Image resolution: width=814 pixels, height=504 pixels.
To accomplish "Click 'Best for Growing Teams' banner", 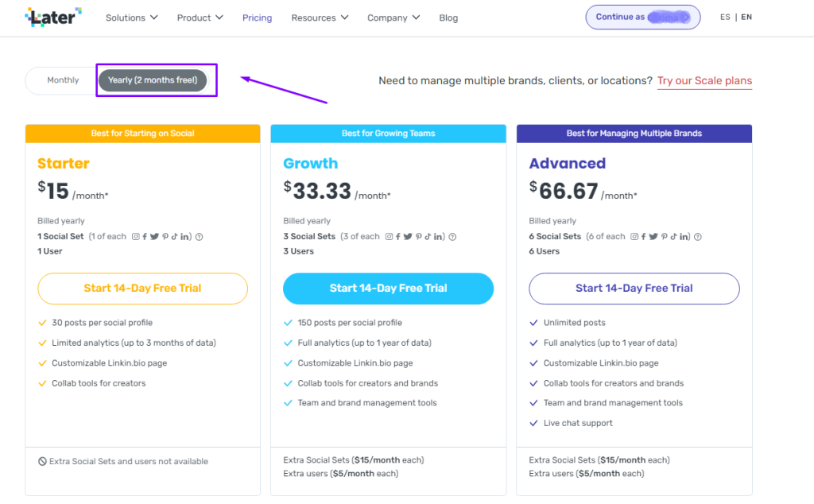I will tap(388, 134).
